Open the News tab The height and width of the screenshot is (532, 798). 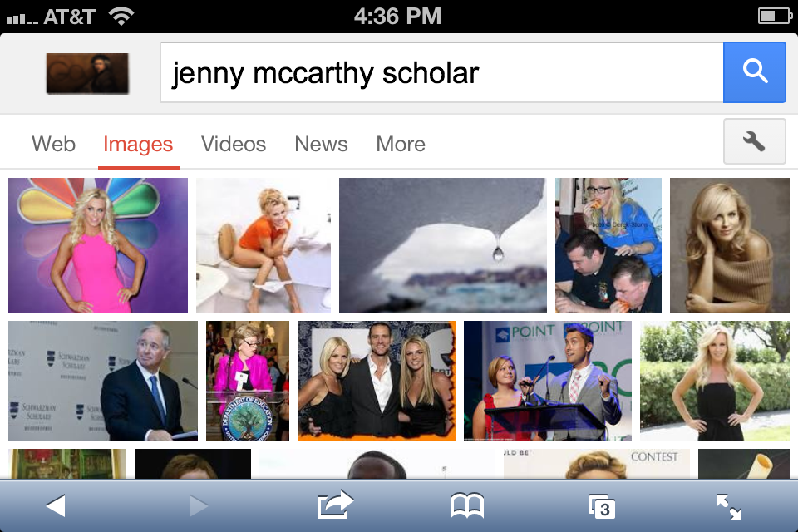pyautogui.click(x=321, y=144)
